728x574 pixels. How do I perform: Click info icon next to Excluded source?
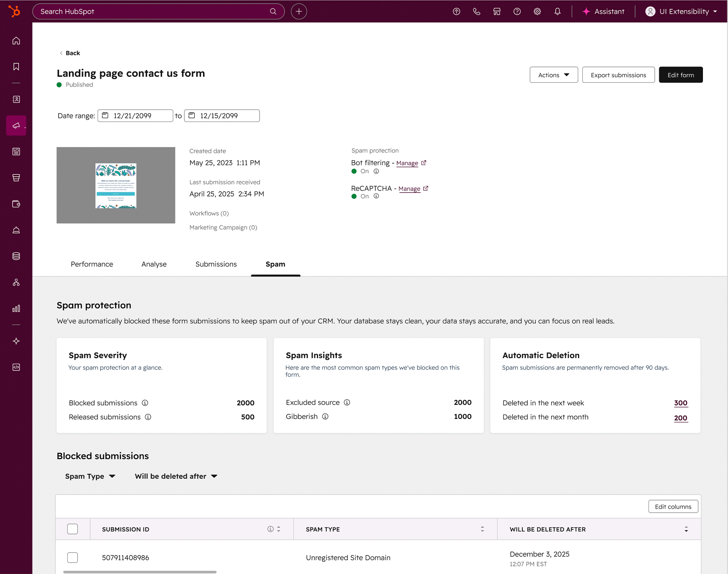pyautogui.click(x=347, y=403)
